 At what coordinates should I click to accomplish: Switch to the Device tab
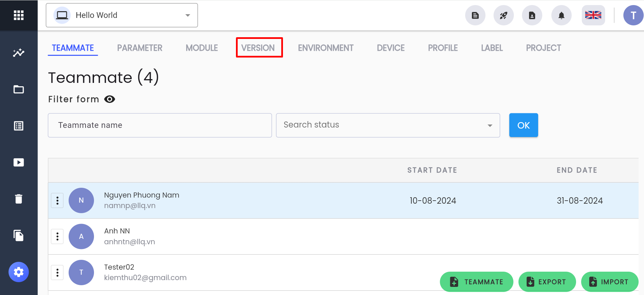point(391,48)
